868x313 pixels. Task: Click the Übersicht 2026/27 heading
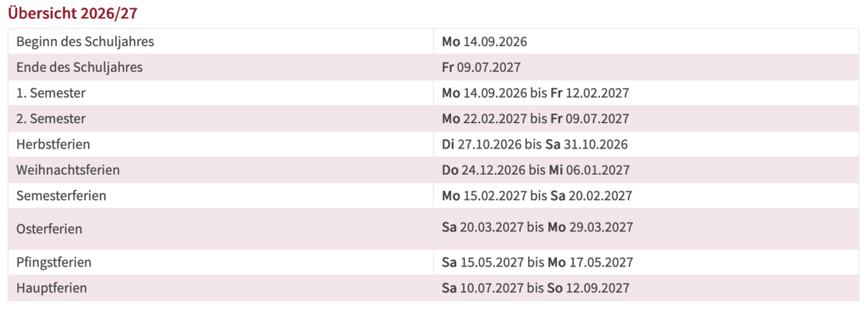tap(73, 14)
